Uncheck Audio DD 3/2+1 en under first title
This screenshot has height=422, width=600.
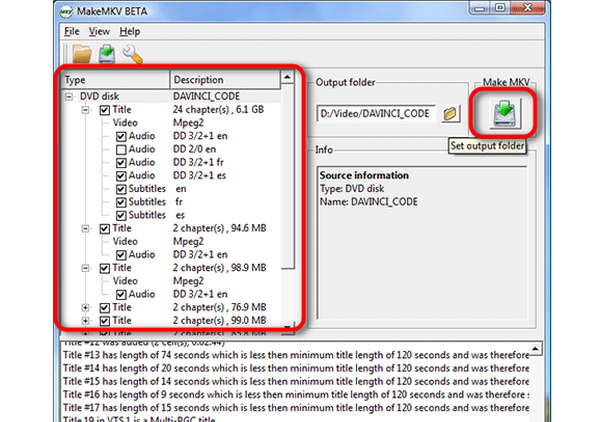coord(121,137)
